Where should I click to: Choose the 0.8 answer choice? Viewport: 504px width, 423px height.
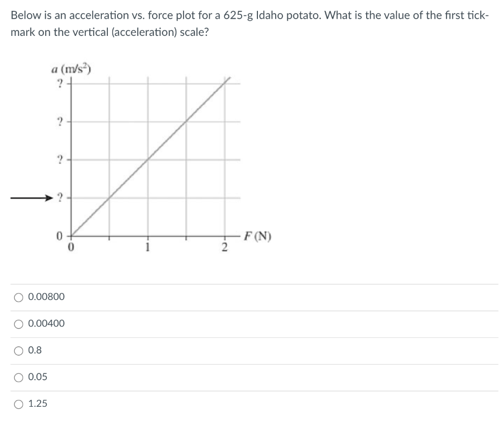(x=18, y=350)
